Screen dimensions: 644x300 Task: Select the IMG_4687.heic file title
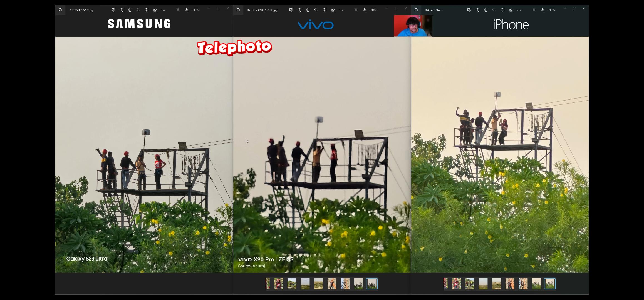[434, 10]
